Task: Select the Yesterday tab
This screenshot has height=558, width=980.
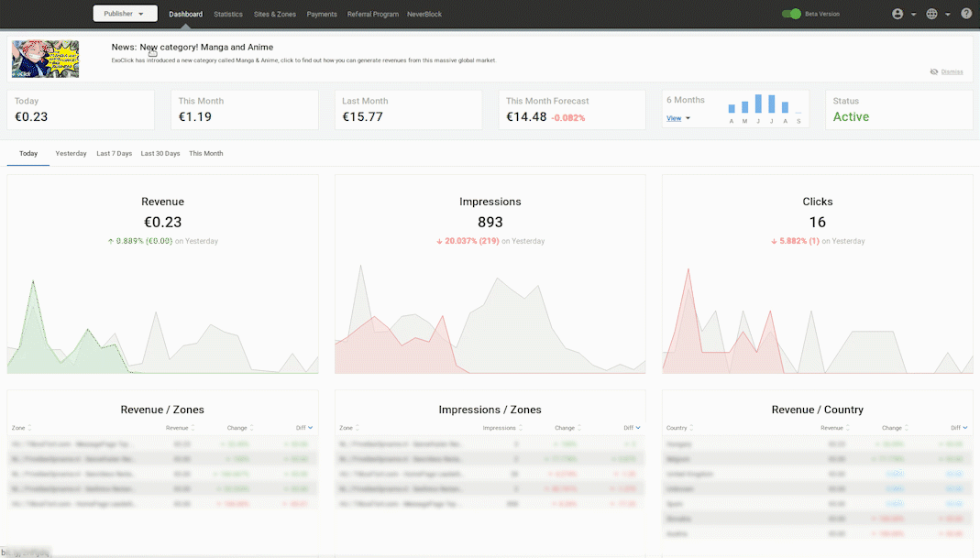Action: (x=71, y=154)
